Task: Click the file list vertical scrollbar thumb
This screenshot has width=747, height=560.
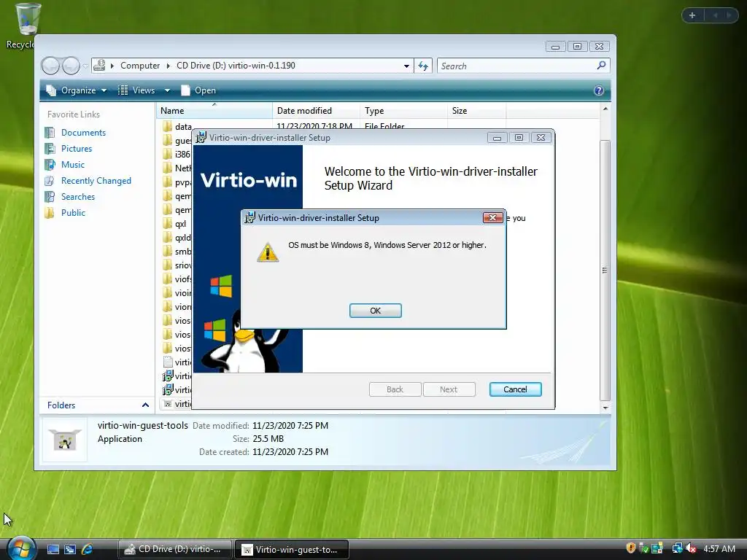Action: tap(605, 270)
